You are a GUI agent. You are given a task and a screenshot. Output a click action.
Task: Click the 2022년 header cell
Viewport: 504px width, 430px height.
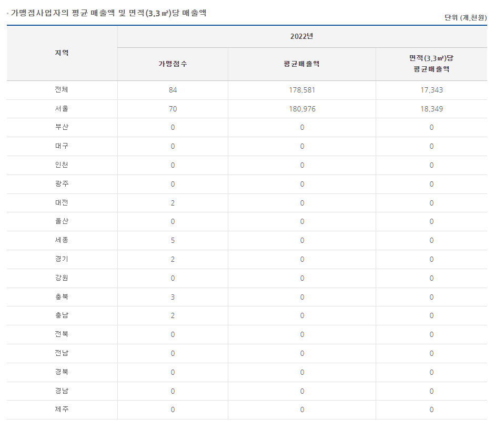301,36
